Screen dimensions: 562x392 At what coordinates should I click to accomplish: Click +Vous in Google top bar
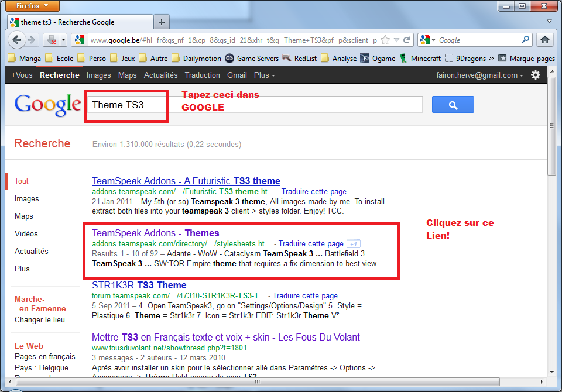pos(22,75)
